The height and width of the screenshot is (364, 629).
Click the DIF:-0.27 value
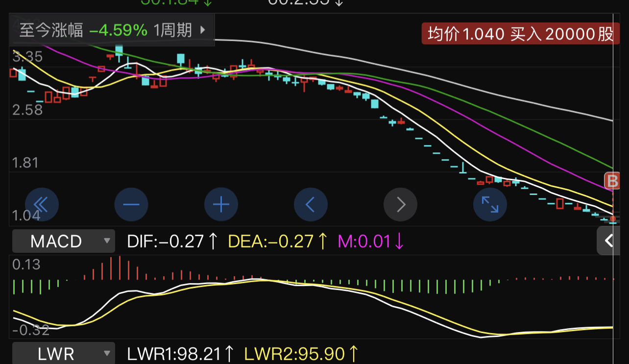click(x=172, y=241)
